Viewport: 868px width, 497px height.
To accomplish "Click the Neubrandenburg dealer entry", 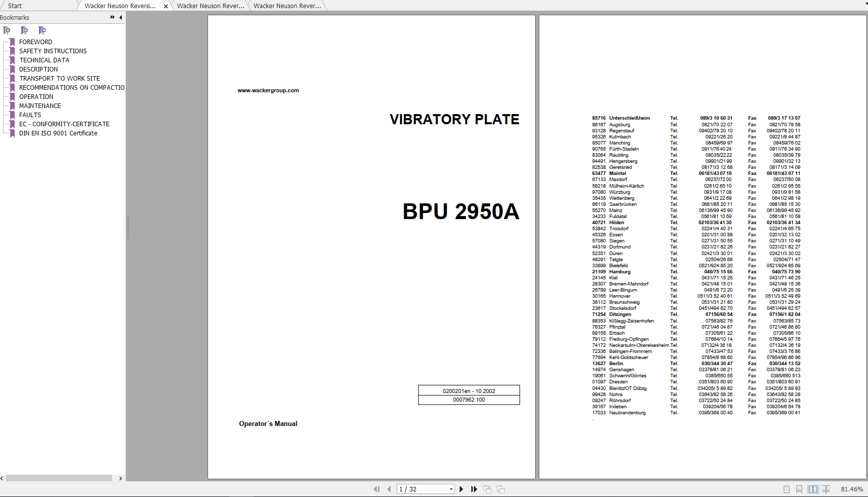I will 696,413.
